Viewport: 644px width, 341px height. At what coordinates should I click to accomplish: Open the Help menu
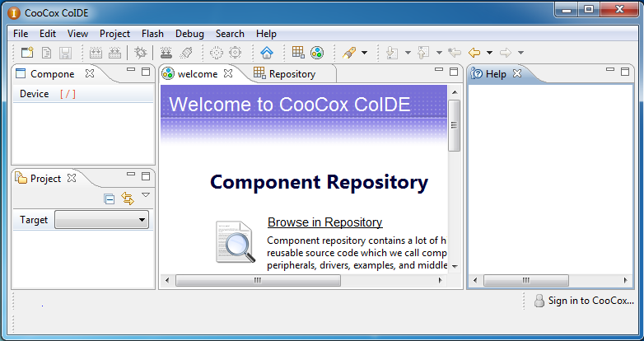pyautogui.click(x=266, y=34)
